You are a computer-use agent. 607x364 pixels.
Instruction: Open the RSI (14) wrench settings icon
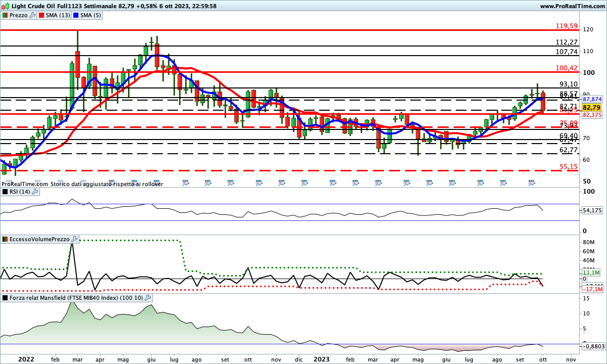[x=34, y=192]
